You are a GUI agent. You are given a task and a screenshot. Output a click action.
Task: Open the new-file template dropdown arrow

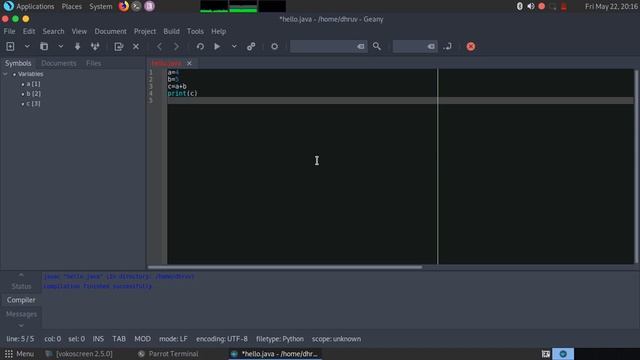27,47
